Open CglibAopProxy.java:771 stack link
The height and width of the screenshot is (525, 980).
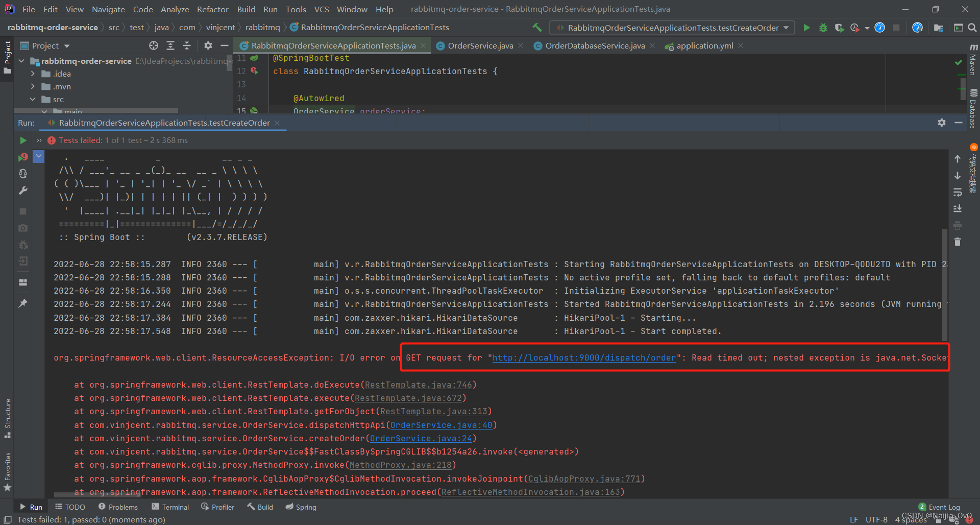(x=584, y=479)
